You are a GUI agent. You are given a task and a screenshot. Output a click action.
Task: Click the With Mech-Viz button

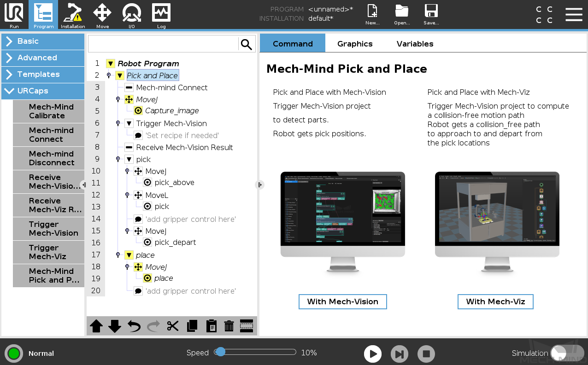(x=495, y=301)
